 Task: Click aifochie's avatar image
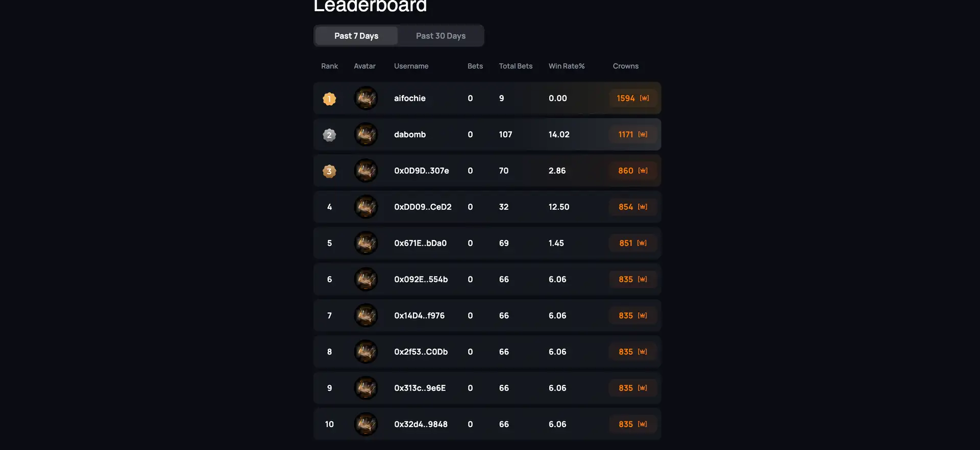pos(366,98)
